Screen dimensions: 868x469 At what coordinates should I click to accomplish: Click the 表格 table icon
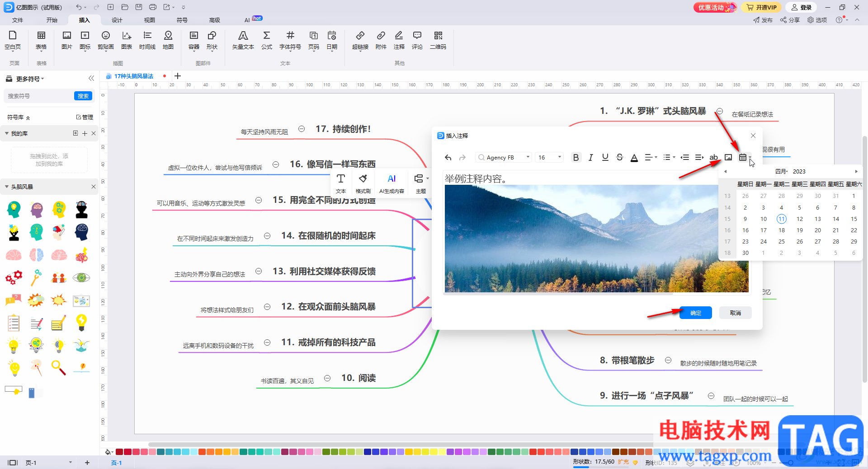point(41,36)
